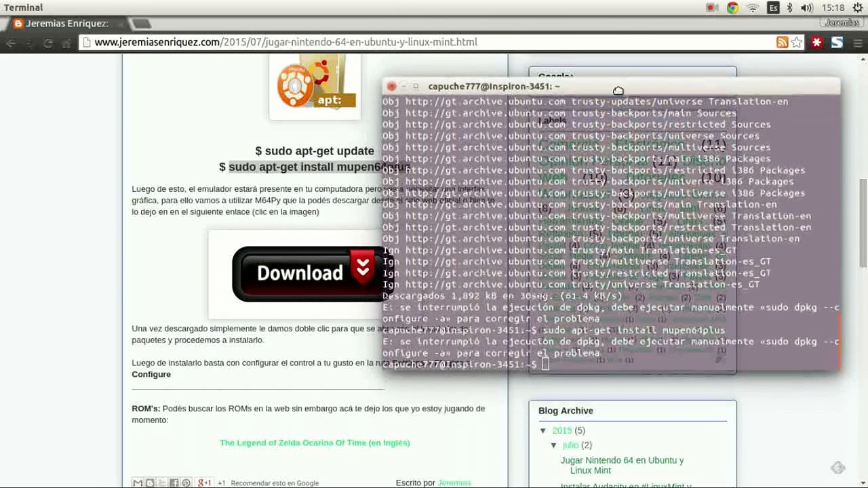Click the Bluetooth indicator icon
The image size is (868, 488).
click(789, 8)
